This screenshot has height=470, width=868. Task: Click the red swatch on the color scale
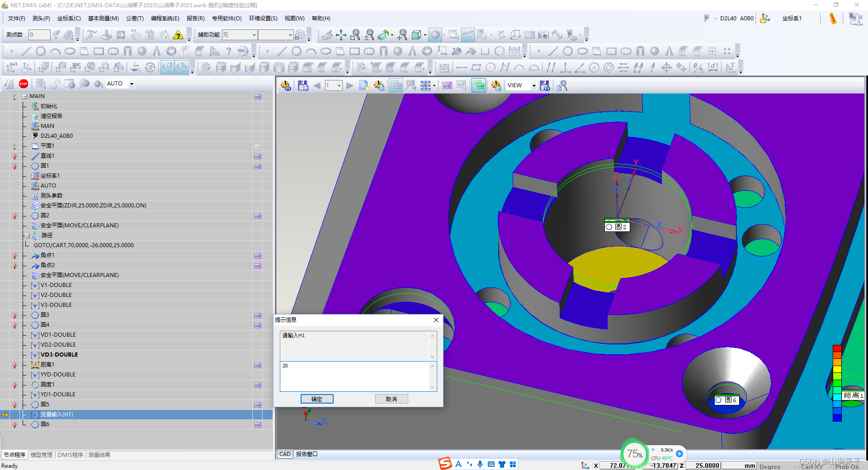[x=837, y=348]
